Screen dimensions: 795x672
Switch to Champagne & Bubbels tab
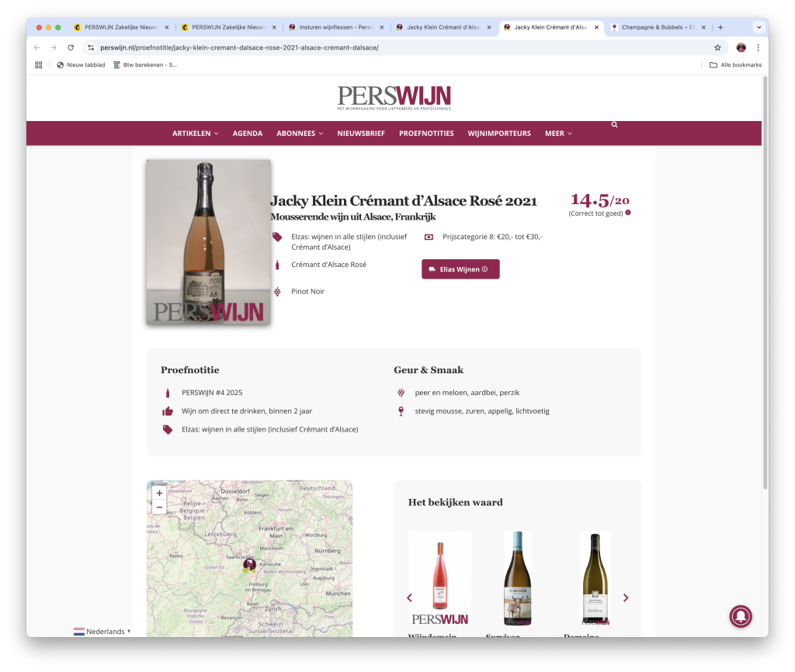[658, 27]
